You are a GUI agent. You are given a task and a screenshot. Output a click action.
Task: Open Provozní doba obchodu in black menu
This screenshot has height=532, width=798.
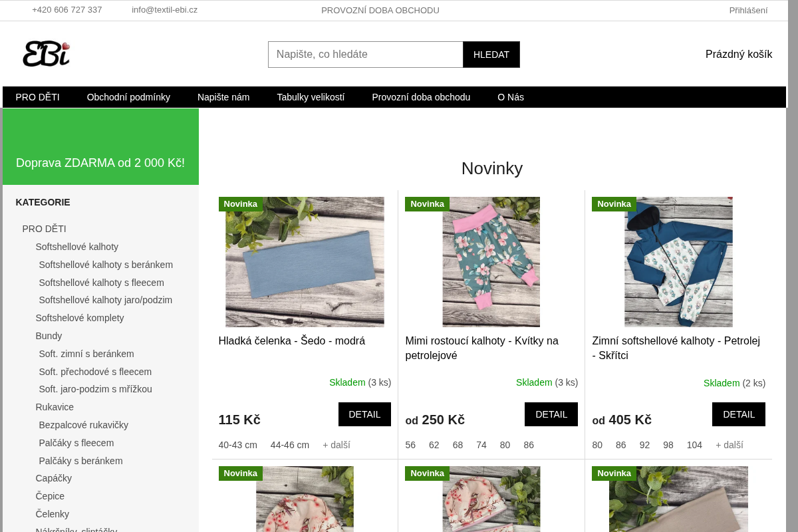[421, 97]
